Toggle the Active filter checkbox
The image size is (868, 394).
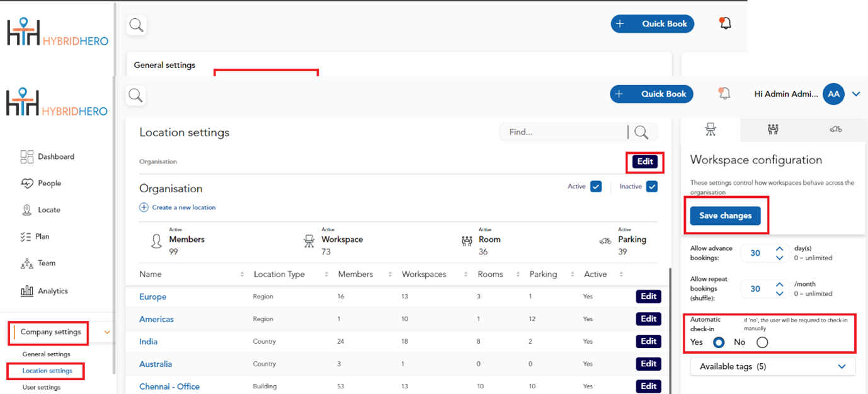(596, 187)
